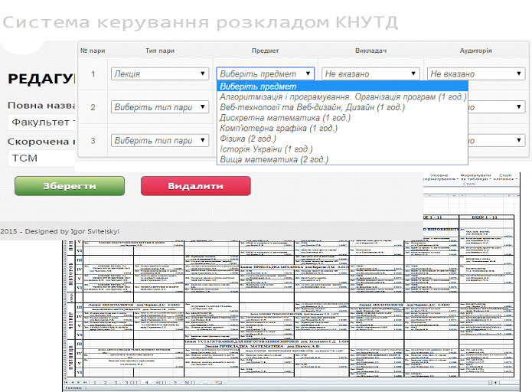Expand the Аудиторія dropdown in row 1
The height and width of the screenshot is (392, 532).
point(475,74)
